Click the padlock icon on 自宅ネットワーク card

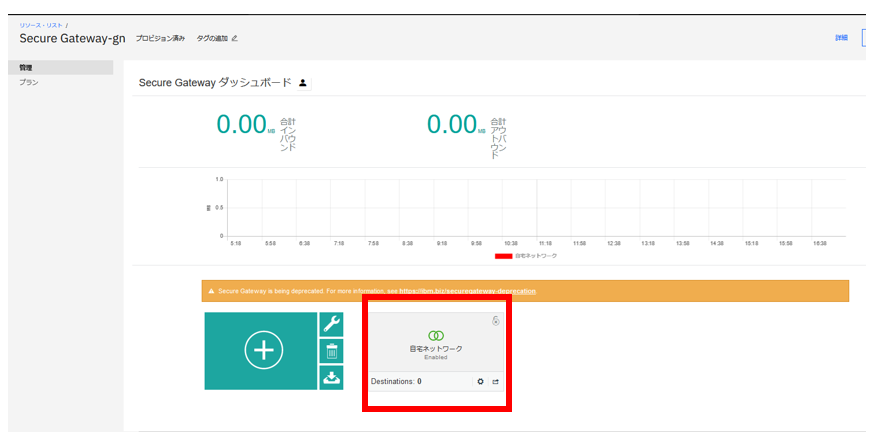495,321
